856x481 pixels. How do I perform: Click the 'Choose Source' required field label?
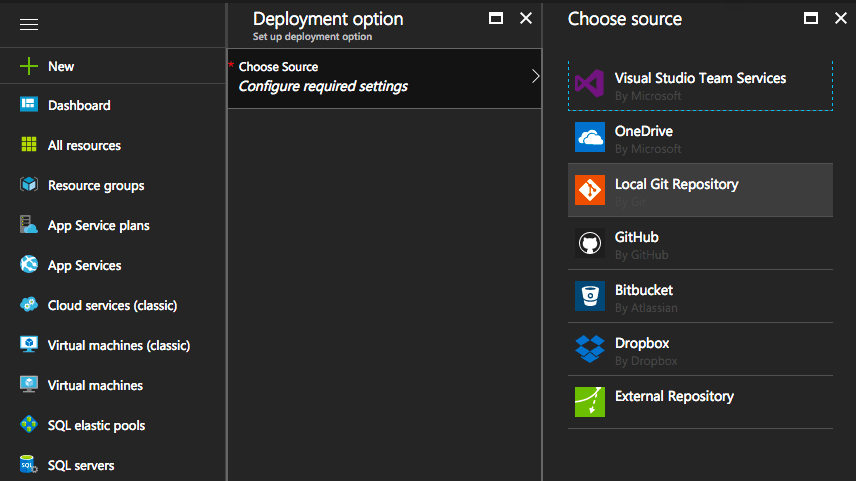278,67
